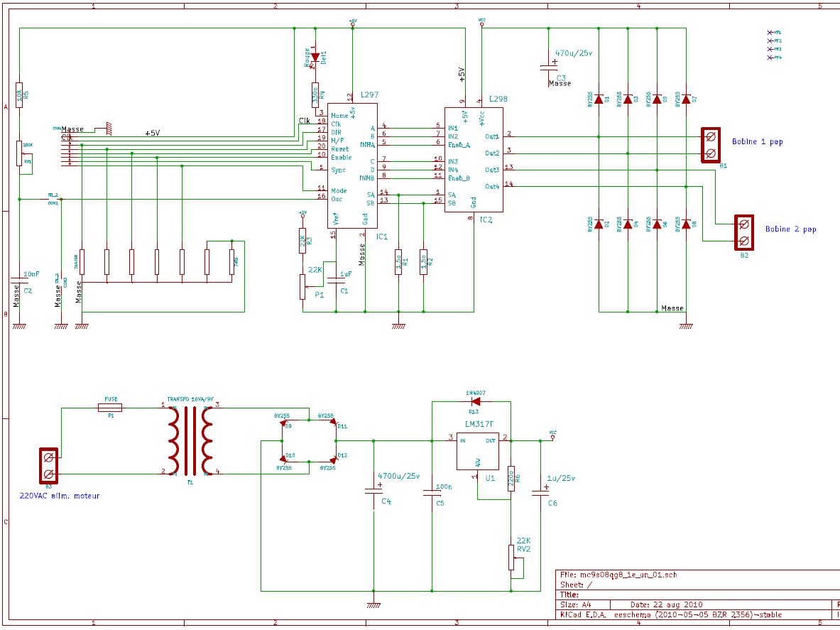Select bridge diode D9
This screenshot has width=840, height=630.
click(x=283, y=422)
